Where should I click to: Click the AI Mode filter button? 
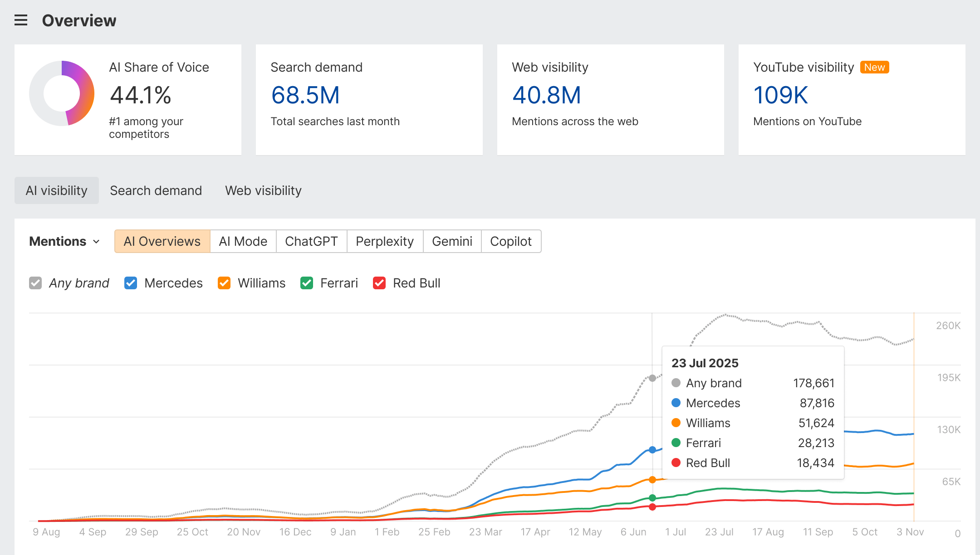pos(243,241)
